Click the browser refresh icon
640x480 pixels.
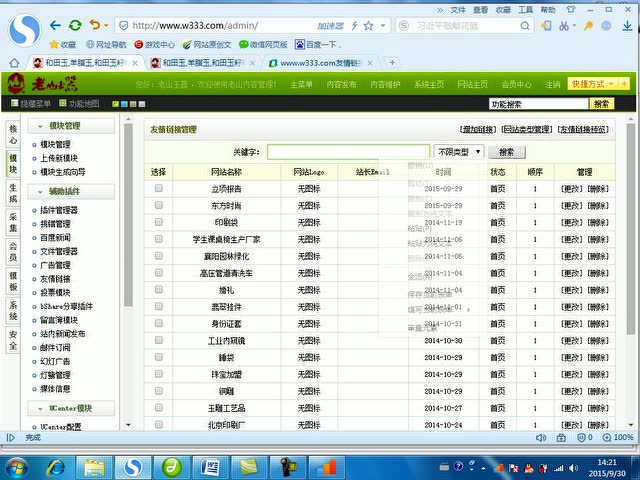pyautogui.click(x=76, y=24)
